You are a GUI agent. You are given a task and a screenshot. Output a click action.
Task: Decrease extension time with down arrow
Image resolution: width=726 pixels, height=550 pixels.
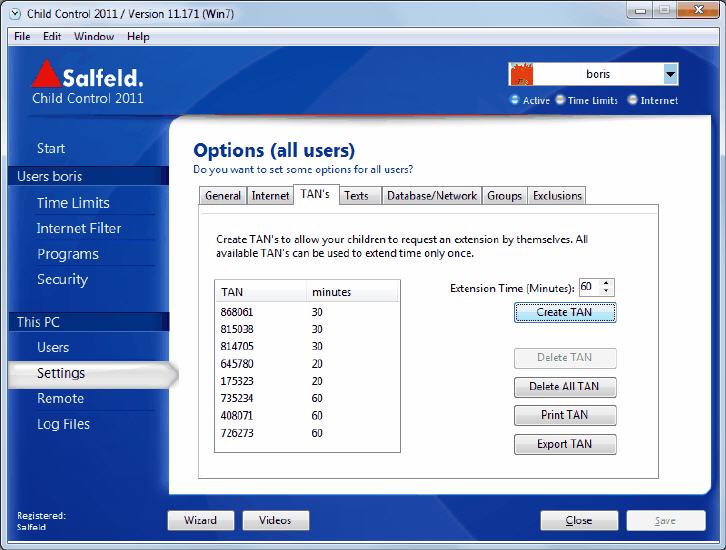coord(606,291)
